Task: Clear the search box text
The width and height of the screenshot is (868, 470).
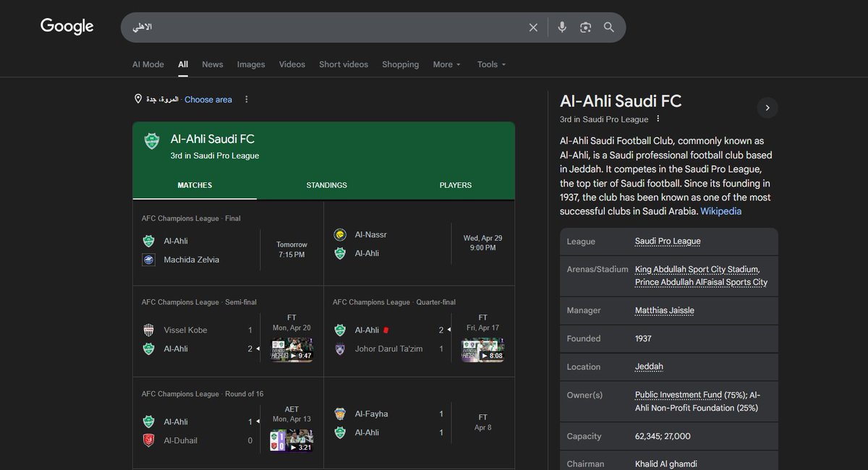Action: 533,27
